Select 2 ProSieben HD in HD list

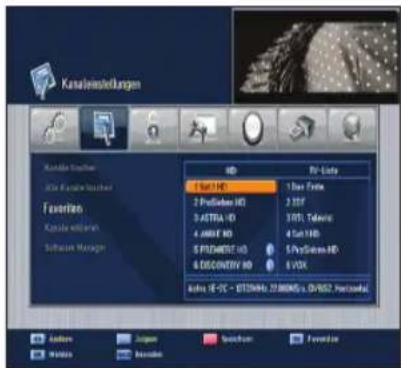[x=231, y=202]
